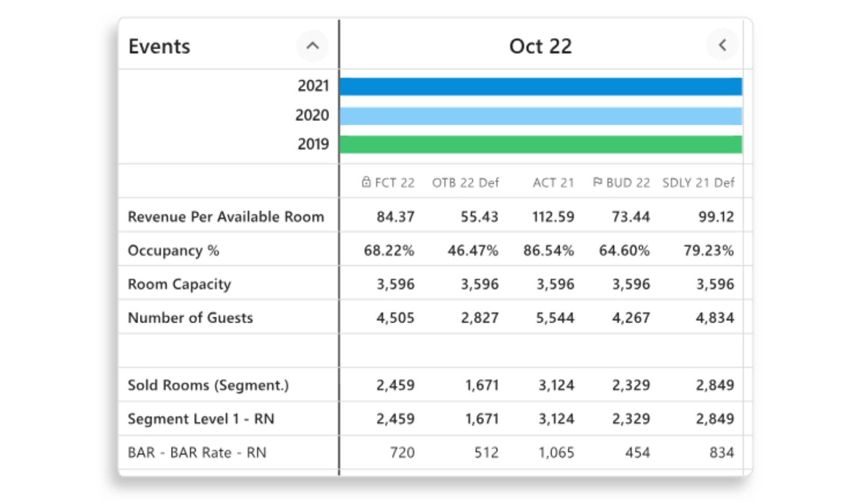Click BAR Rate SDLY value 834
The height and width of the screenshot is (504, 861).
coord(722,453)
